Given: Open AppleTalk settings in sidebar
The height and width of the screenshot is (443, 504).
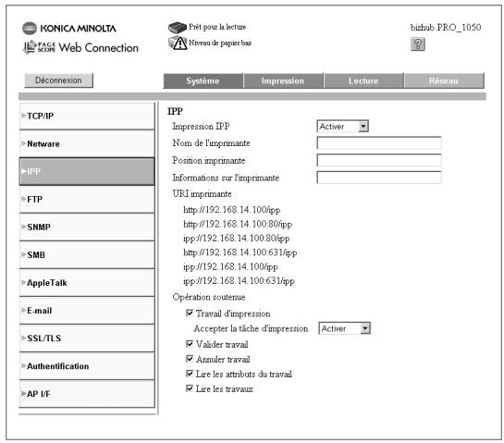Looking at the screenshot, I should pos(87,283).
